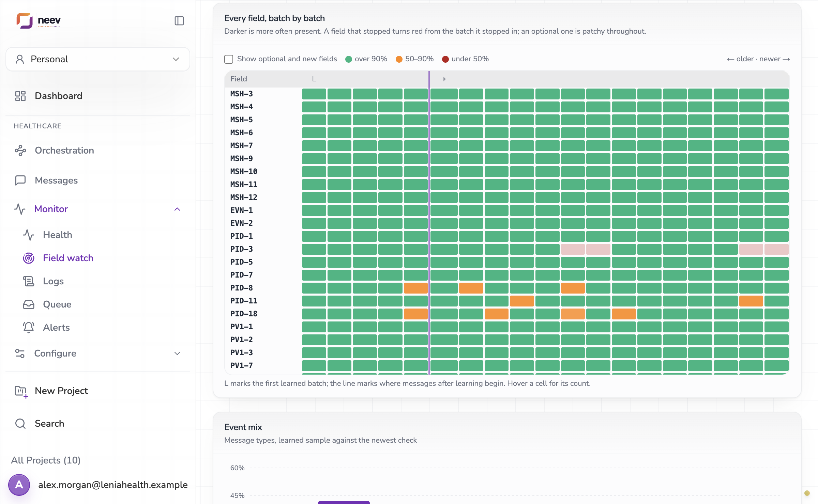Open Logs under Monitor
The height and width of the screenshot is (504, 818).
(53, 281)
